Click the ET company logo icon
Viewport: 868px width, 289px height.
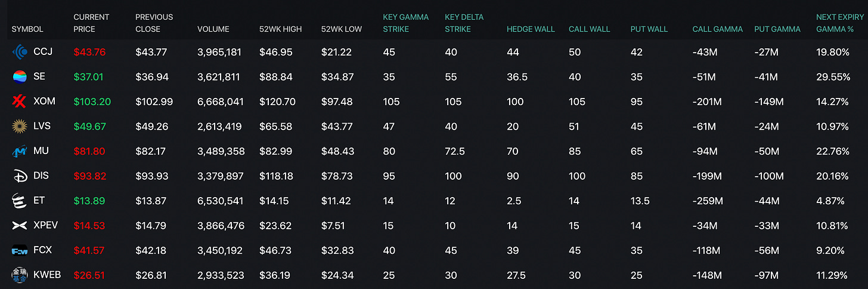(20, 201)
